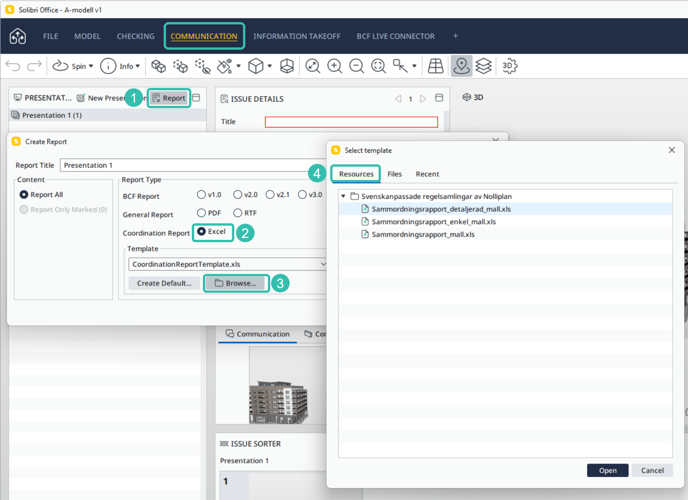This screenshot has width=688, height=500.
Task: Click the layers stack icon
Action: pyautogui.click(x=484, y=66)
